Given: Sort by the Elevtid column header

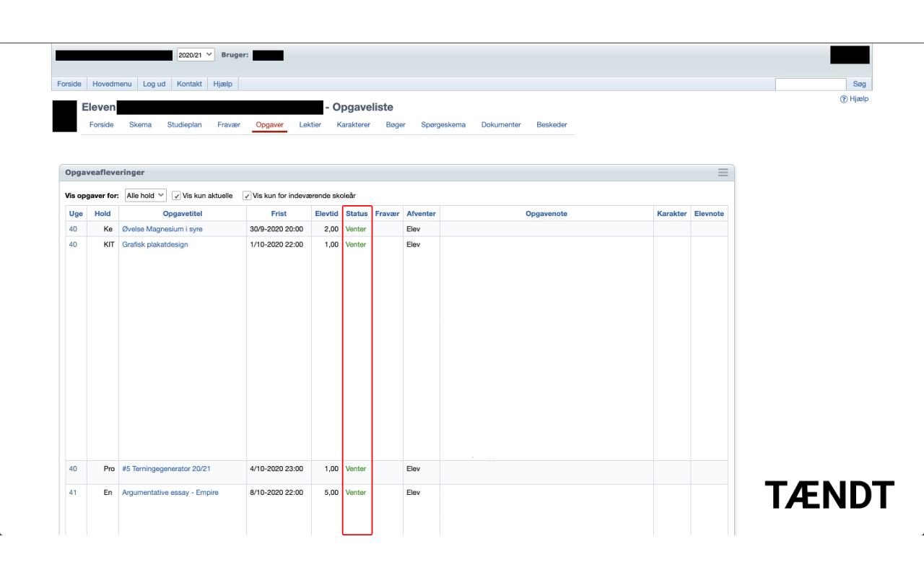Looking at the screenshot, I should (x=326, y=213).
